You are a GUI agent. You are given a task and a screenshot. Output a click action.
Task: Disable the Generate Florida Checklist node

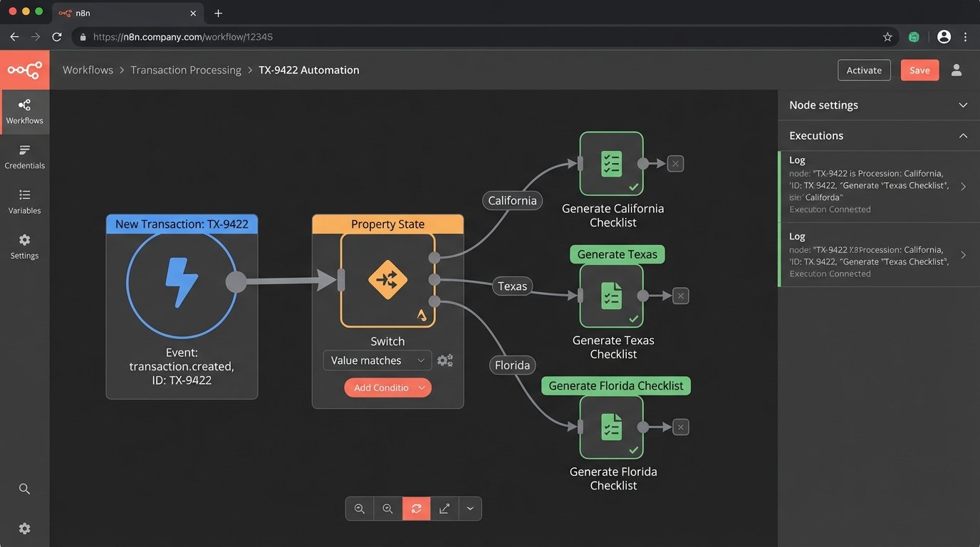coord(680,427)
